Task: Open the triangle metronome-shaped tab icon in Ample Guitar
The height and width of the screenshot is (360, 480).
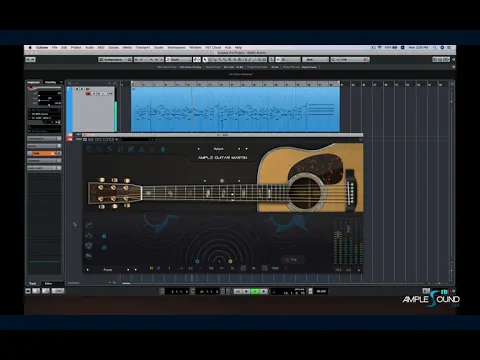Action: [142, 149]
